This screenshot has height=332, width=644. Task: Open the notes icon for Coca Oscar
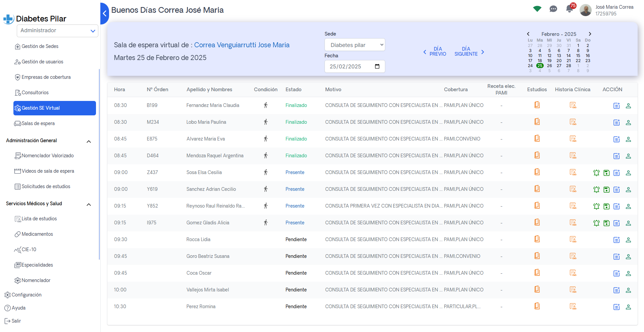point(616,273)
